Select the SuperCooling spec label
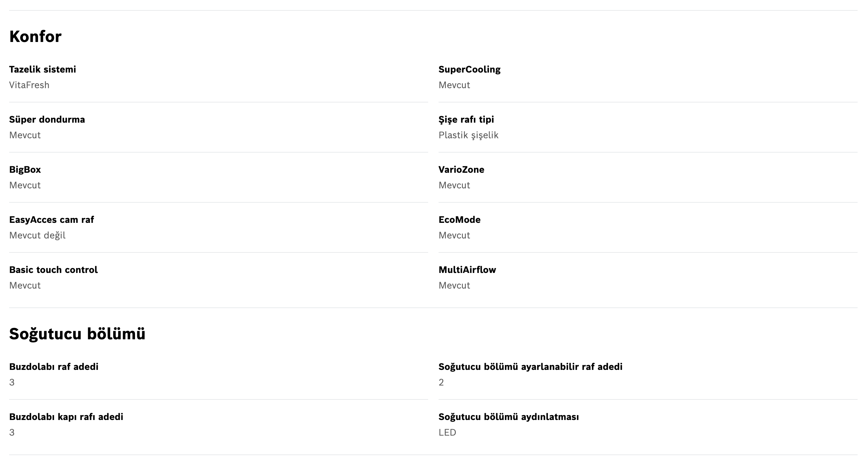This screenshot has height=460, width=868. pyautogui.click(x=469, y=70)
